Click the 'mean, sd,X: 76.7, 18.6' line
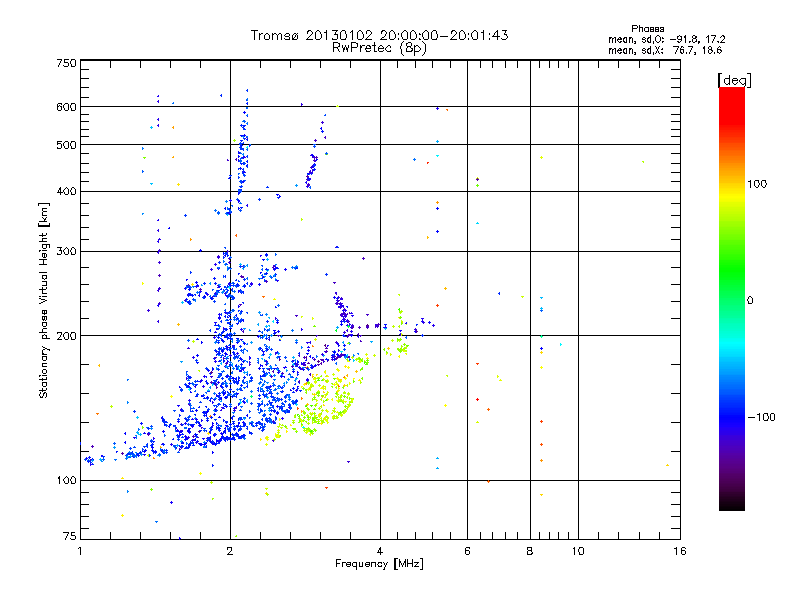 click(x=665, y=50)
